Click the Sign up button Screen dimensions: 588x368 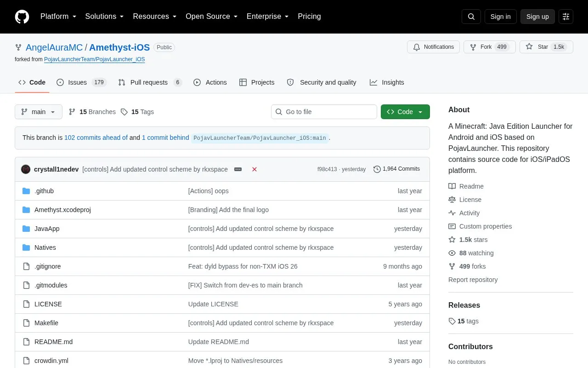[537, 17]
